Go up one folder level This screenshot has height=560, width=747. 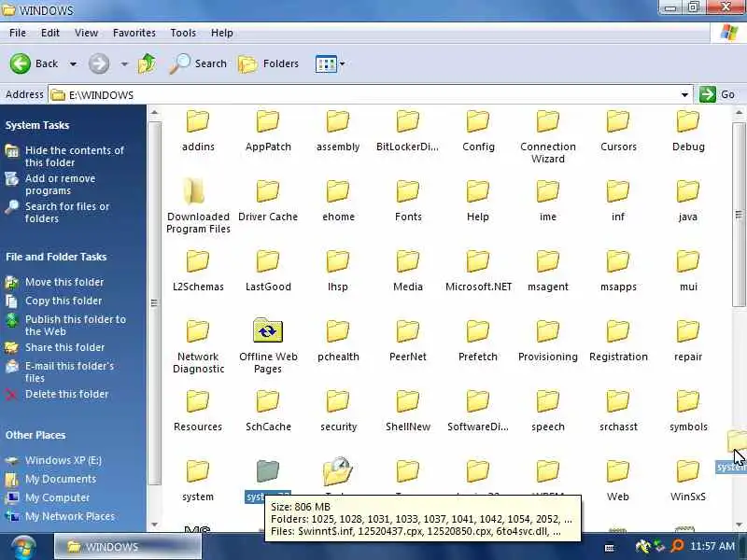(x=147, y=63)
